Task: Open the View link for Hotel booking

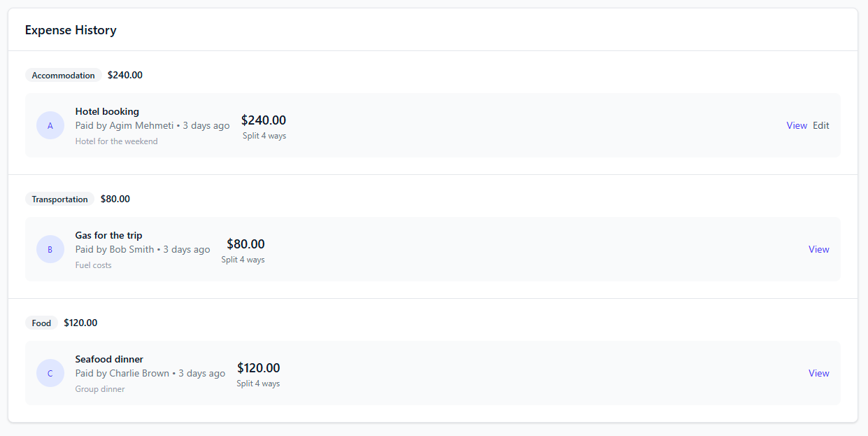Action: coord(797,125)
